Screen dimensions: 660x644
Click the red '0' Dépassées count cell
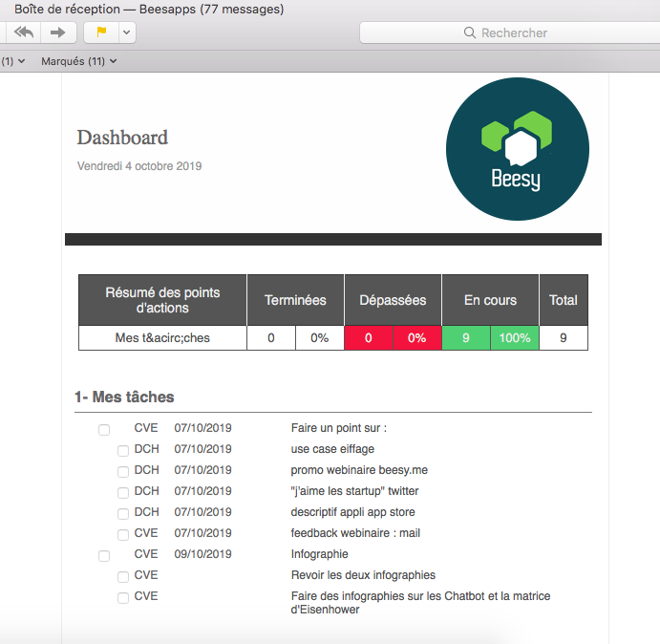coord(369,338)
